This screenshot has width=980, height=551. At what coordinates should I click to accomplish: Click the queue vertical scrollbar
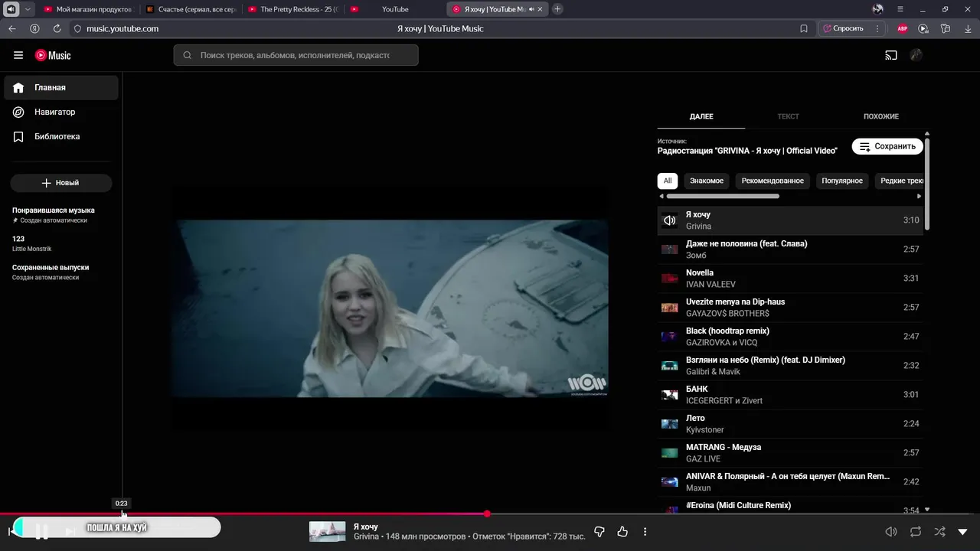(x=927, y=184)
